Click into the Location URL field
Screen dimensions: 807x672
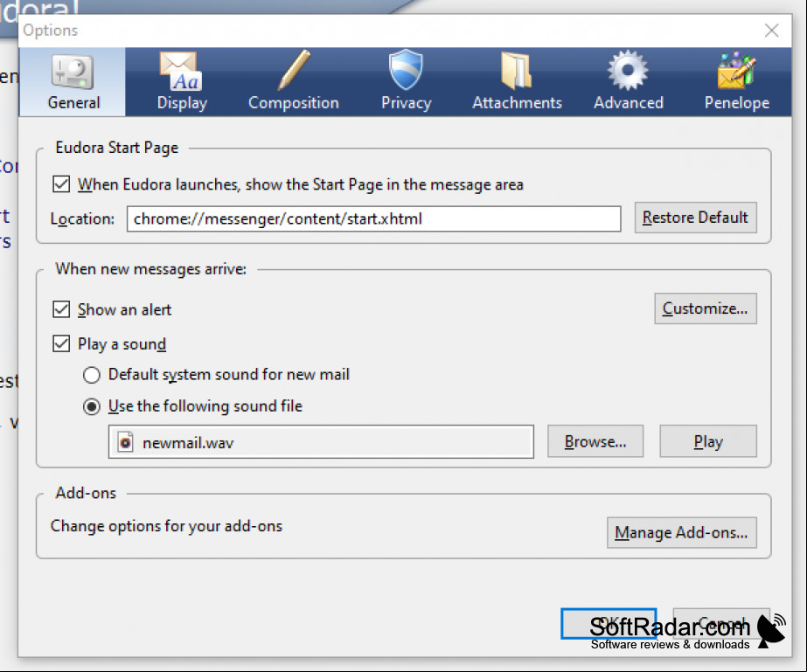tap(373, 219)
